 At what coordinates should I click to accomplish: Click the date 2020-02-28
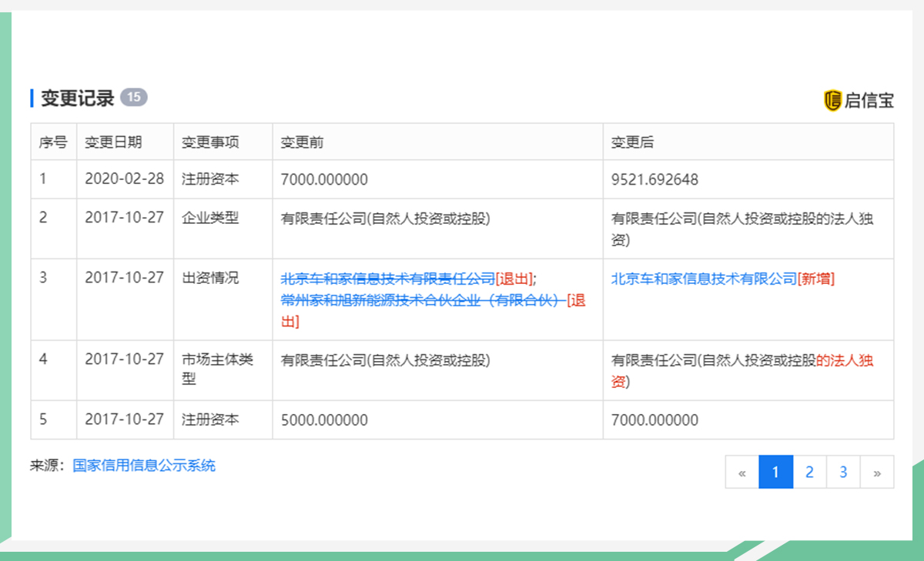click(125, 179)
